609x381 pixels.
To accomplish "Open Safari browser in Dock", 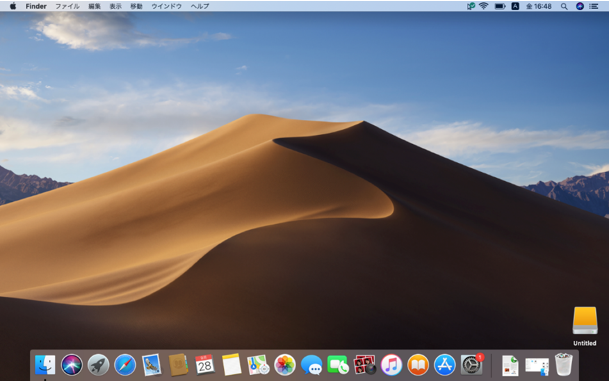I will click(x=125, y=365).
